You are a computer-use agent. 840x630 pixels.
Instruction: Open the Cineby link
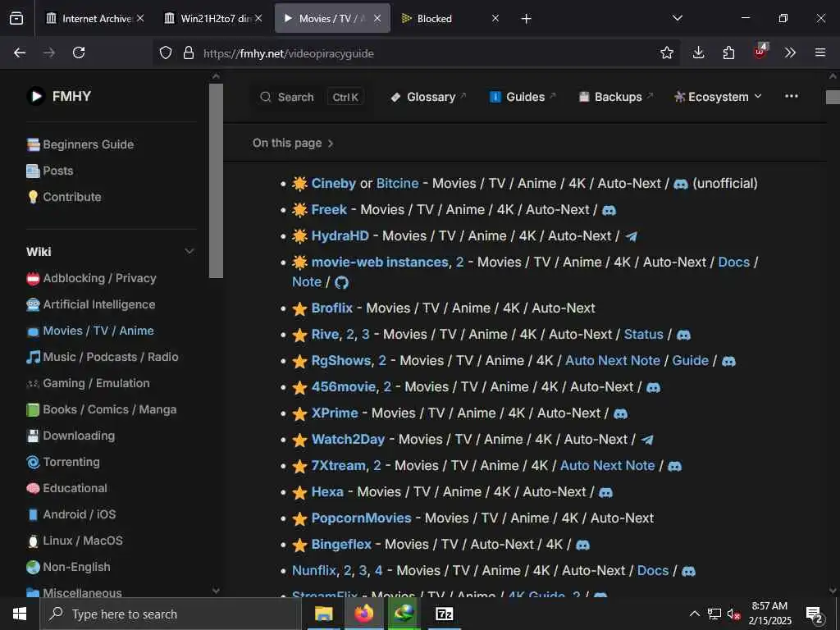pos(333,184)
